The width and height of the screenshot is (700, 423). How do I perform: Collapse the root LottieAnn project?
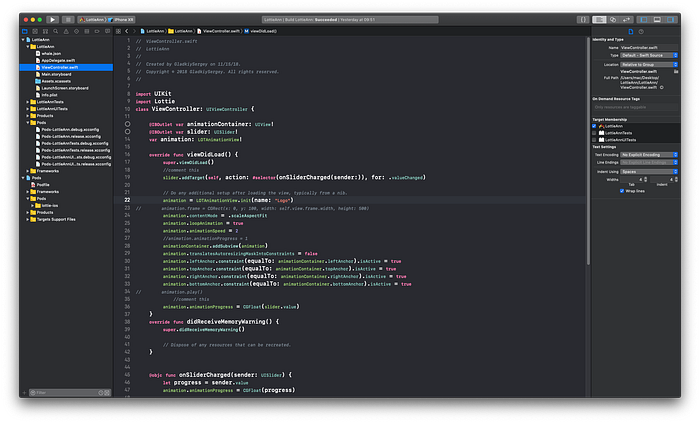23,40
